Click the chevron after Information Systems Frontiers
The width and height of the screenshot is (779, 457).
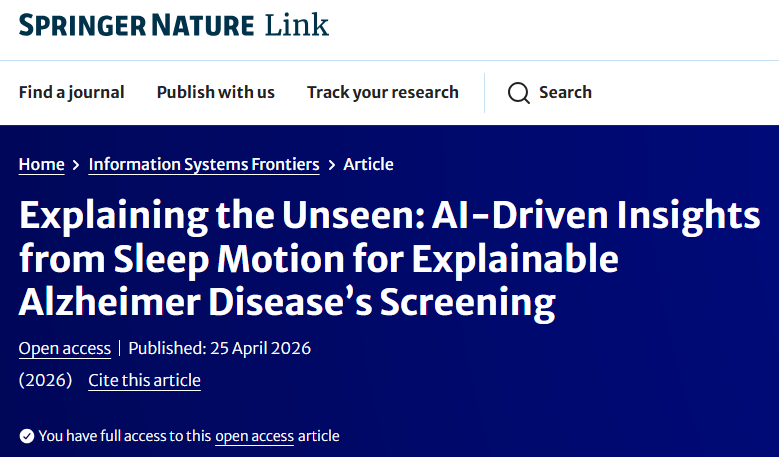[x=331, y=165]
